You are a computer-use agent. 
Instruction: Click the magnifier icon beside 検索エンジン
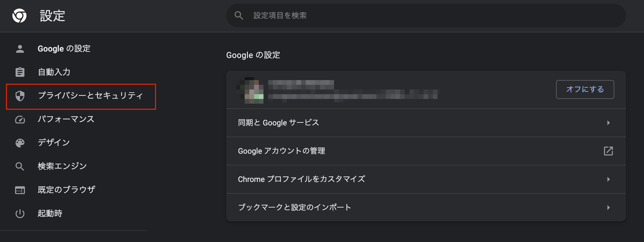20,166
